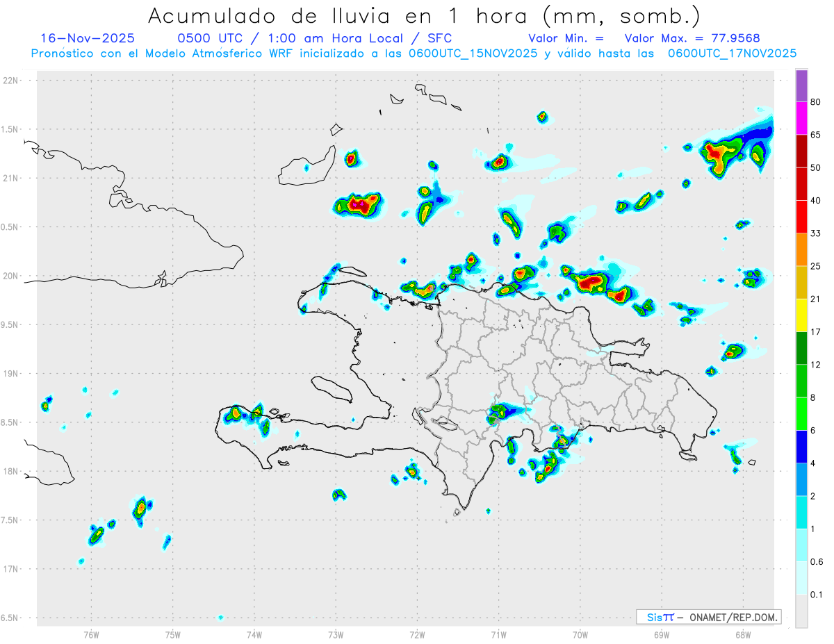Screen dimensions: 834x644
Task: Select the legend value label "25"
Action: coord(816,267)
